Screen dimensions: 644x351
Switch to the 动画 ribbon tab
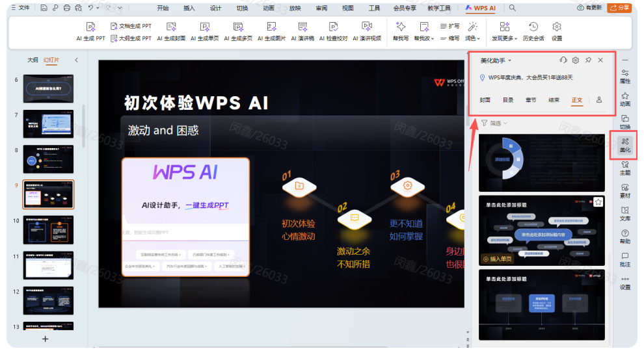tap(269, 8)
